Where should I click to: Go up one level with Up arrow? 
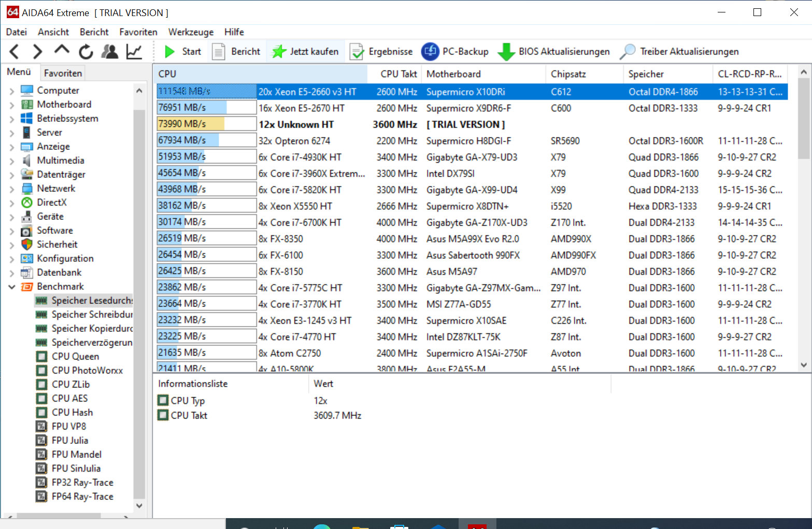[x=62, y=50]
